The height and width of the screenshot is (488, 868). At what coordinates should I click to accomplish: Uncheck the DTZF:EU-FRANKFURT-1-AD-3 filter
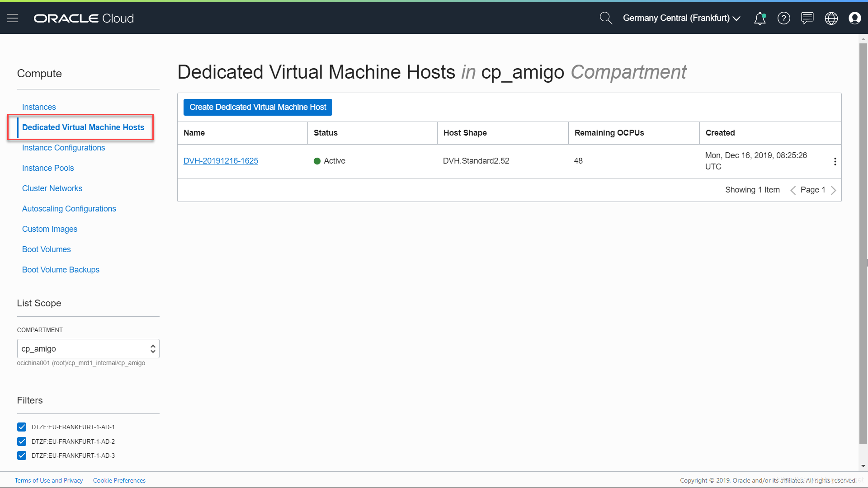[22, 455]
